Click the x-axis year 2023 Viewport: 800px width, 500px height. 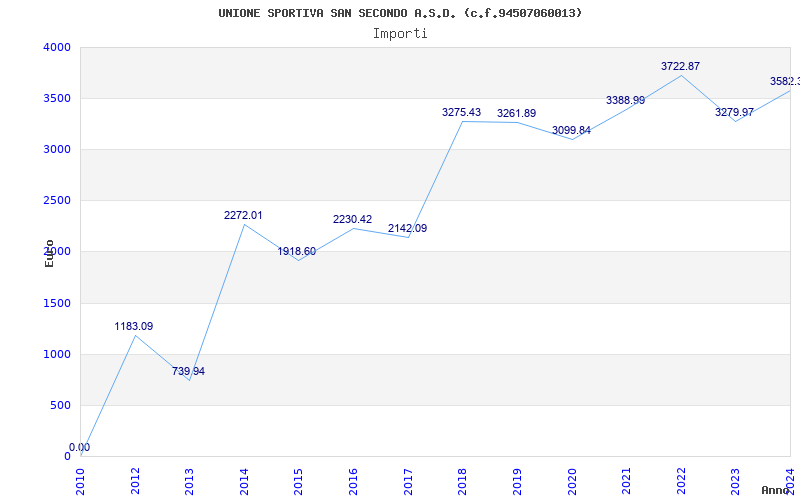[x=735, y=482]
